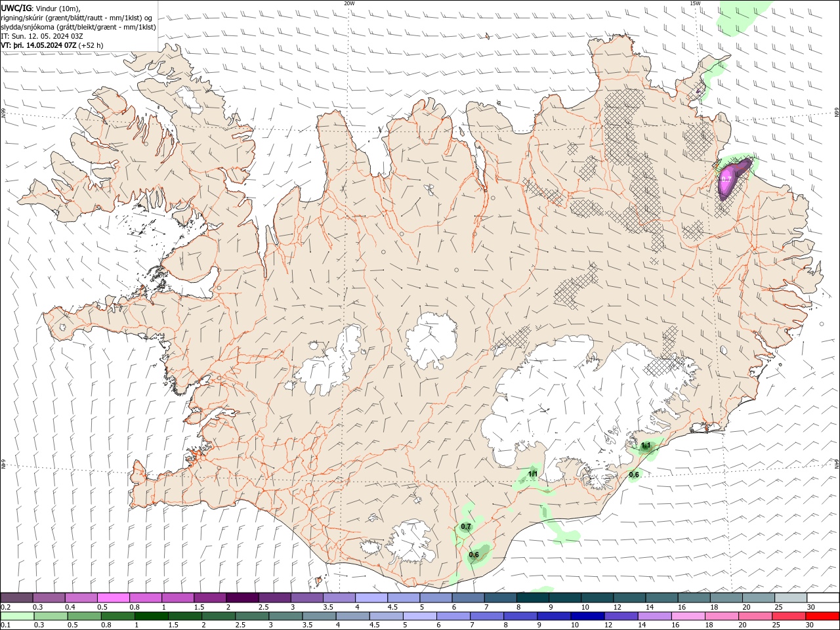
Task: Click the white 30 snow scale swatch
Action: point(823,597)
